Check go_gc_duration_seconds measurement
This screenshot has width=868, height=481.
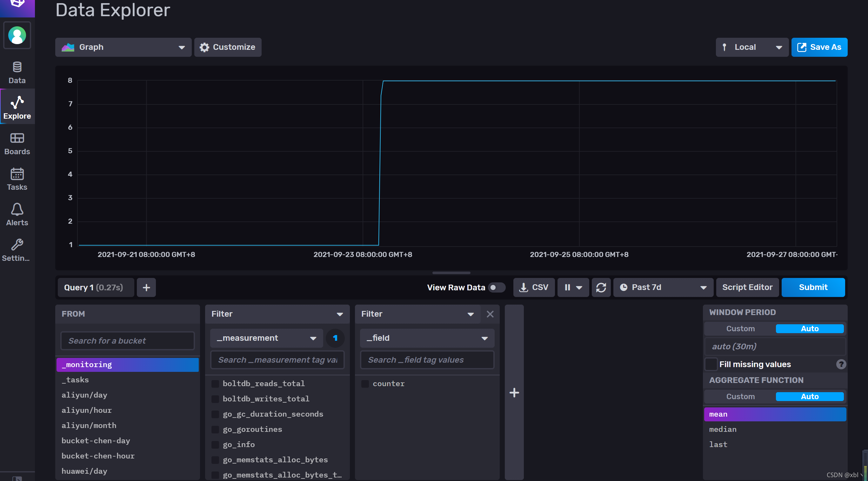click(x=215, y=414)
